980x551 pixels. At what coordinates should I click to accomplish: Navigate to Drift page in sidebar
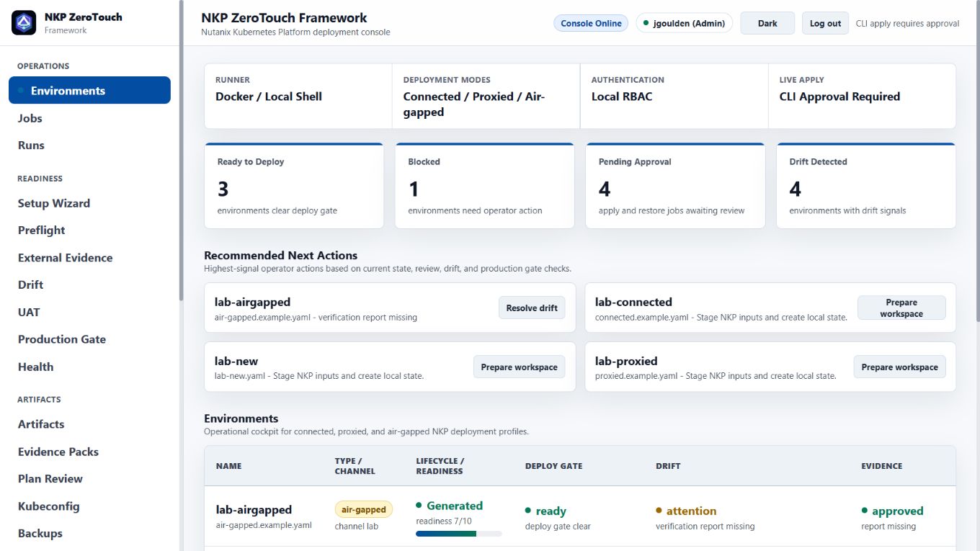(x=30, y=285)
